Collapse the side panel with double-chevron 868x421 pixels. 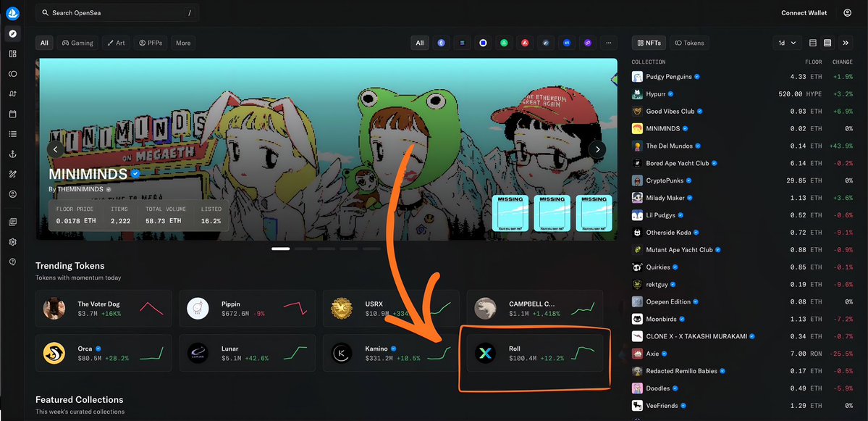click(846, 43)
